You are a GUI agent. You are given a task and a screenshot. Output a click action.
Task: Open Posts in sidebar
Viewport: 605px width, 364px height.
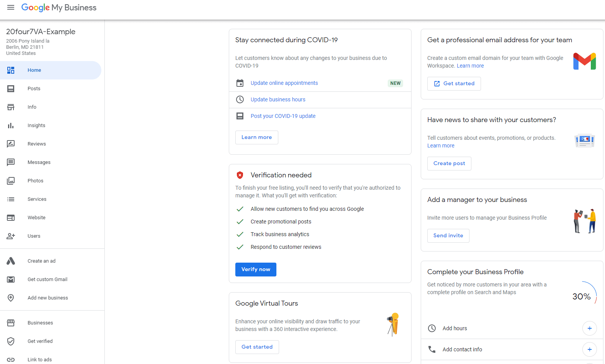tap(51, 89)
